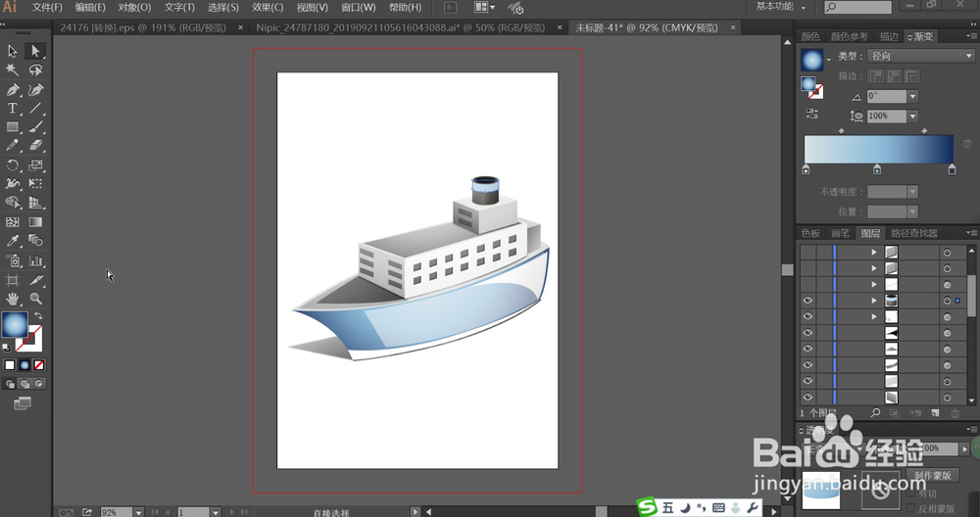Switch to the 色板 panel tab
Viewport: 980px width, 517px height.
(810, 233)
